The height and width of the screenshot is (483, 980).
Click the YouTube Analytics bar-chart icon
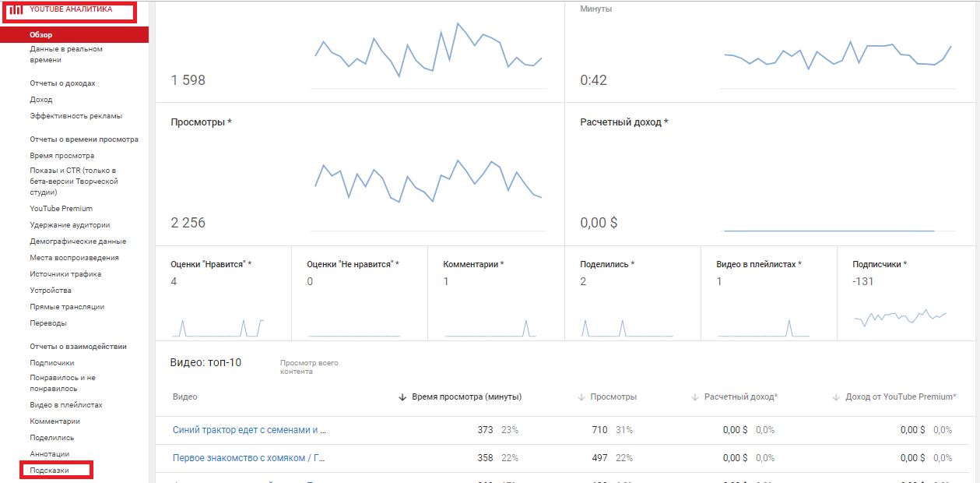(16, 10)
